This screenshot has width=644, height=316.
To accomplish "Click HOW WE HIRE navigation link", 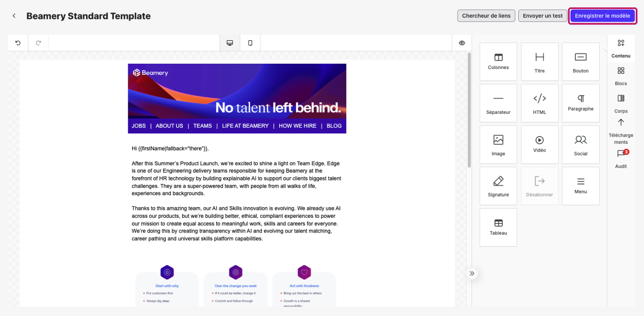I will 298,126.
